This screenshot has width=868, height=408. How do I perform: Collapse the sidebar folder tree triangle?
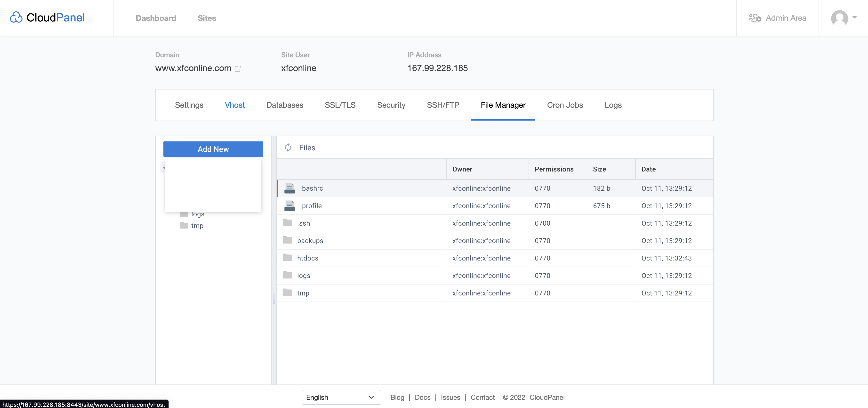click(164, 167)
